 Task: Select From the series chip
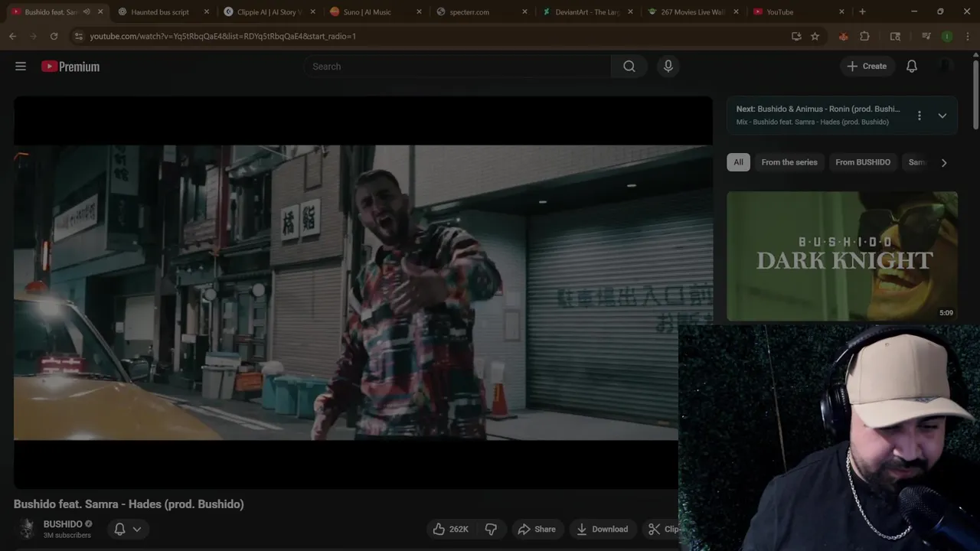tap(789, 162)
